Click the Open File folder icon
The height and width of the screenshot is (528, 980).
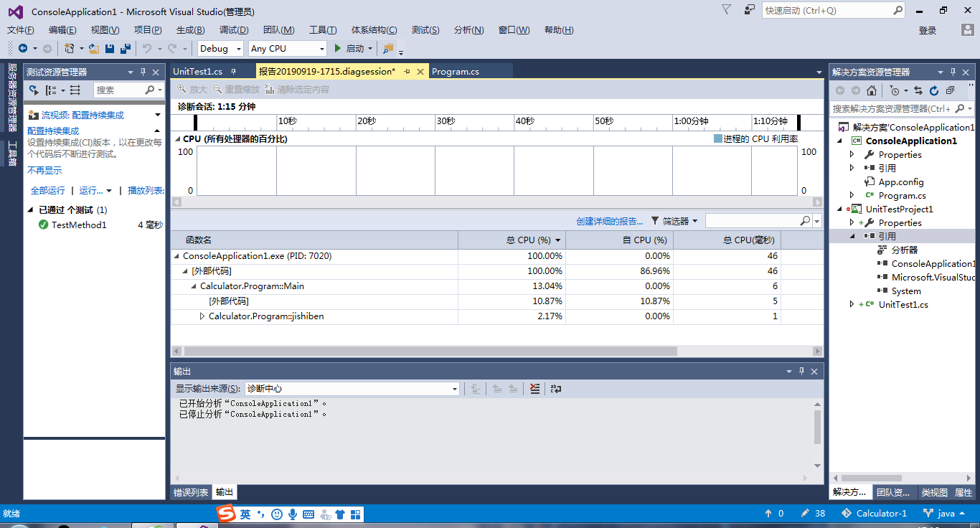click(x=93, y=48)
